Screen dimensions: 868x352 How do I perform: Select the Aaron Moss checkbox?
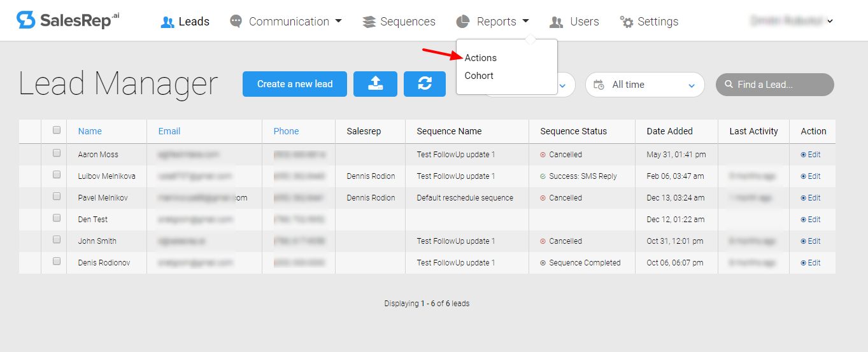(x=57, y=153)
